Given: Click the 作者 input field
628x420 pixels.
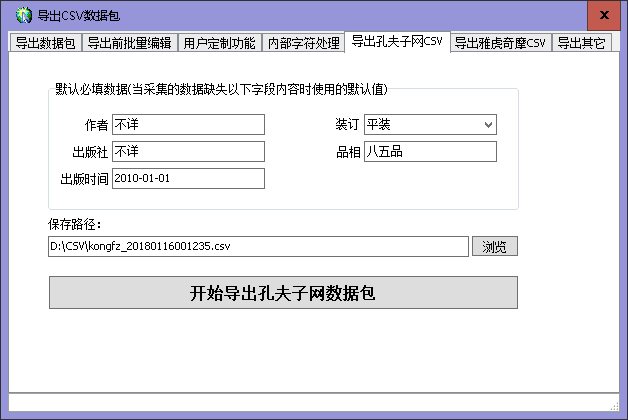Looking at the screenshot, I should click(x=188, y=125).
